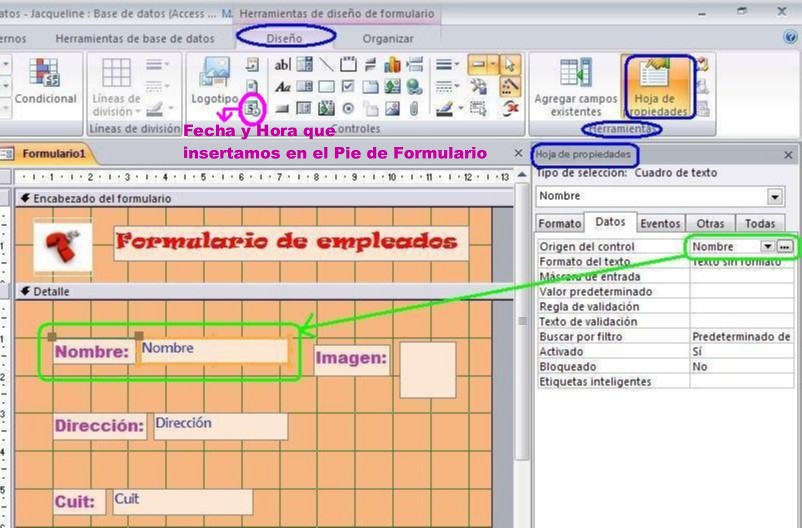Click the Activado property value Sí
The image size is (802, 528).
[x=742, y=351]
